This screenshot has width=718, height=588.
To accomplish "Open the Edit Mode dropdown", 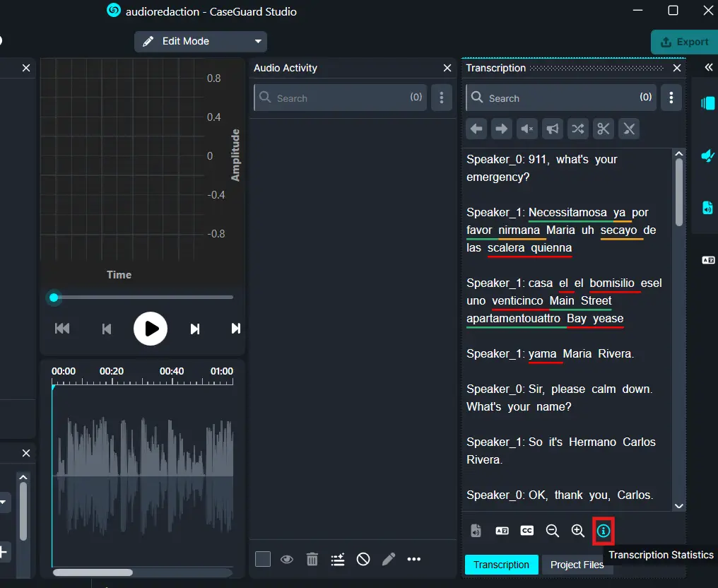I will [200, 42].
